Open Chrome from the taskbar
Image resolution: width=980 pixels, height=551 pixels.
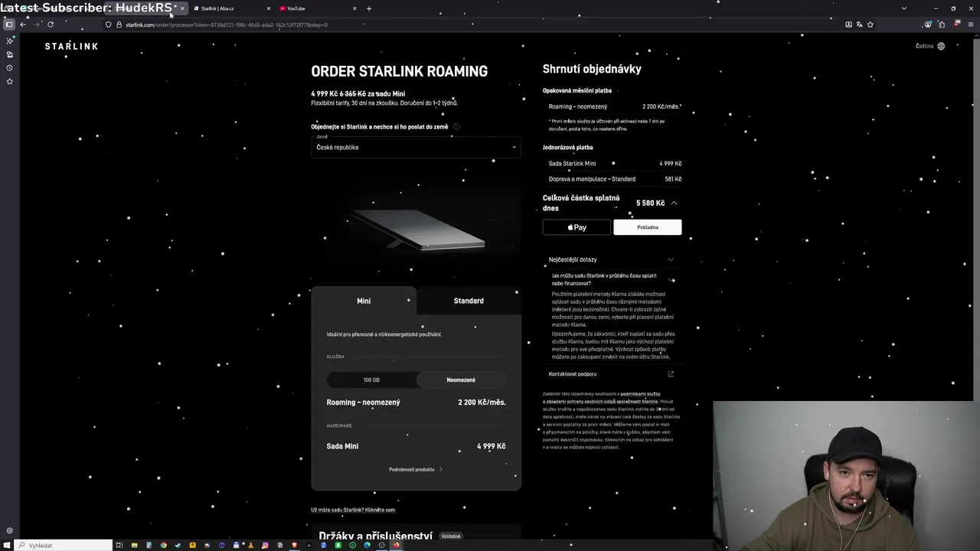click(x=163, y=545)
